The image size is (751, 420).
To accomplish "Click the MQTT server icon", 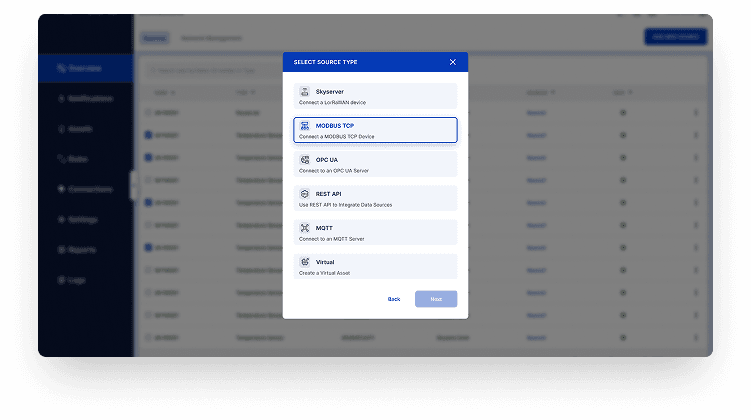I will 306,227.
